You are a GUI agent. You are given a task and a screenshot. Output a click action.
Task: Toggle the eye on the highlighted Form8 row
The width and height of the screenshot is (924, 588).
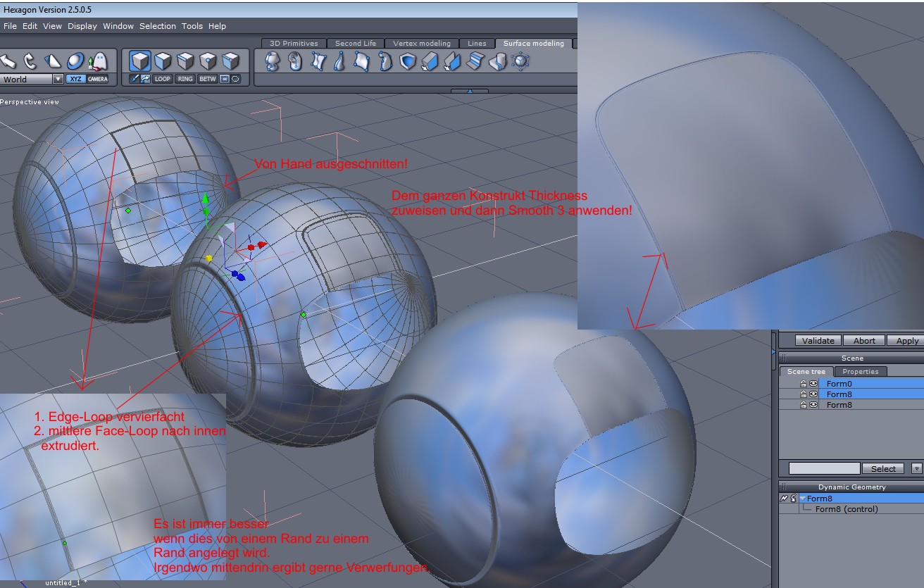coord(813,394)
